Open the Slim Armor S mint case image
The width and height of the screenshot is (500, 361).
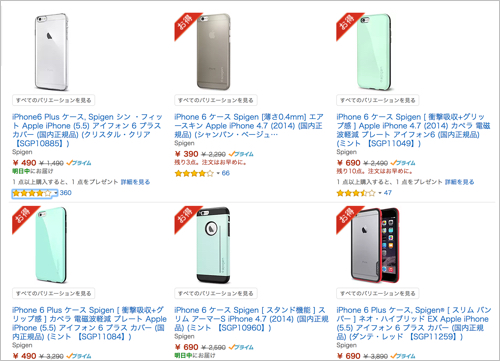214,245
